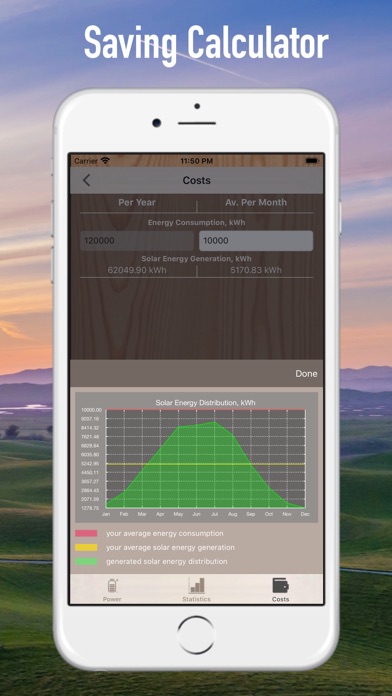Tap the Energy Consumption, kWh label
The width and height of the screenshot is (392, 696).
(x=196, y=222)
